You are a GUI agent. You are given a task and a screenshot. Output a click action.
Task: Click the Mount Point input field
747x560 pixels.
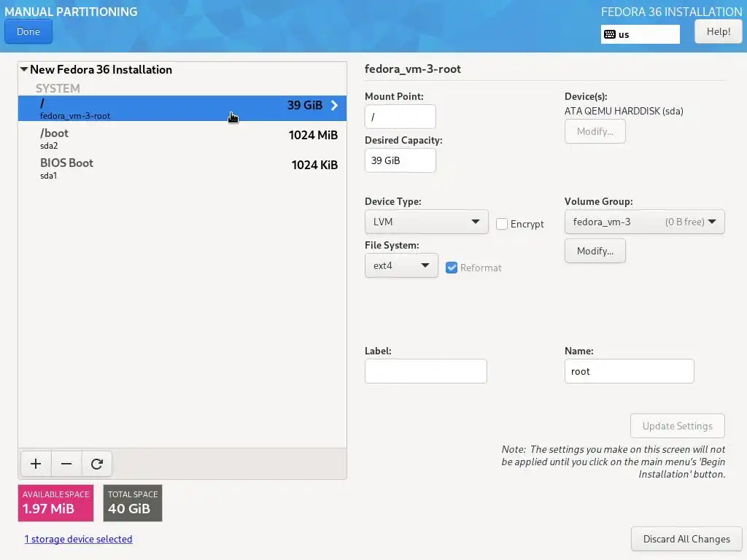pyautogui.click(x=400, y=117)
